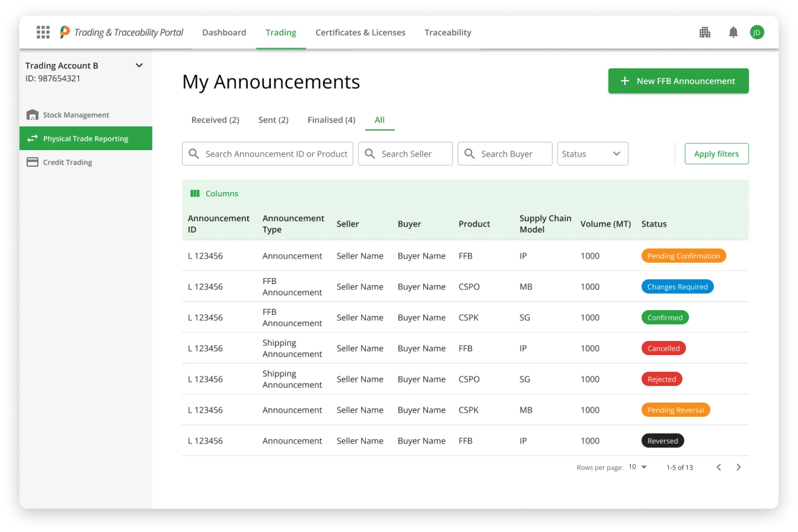Change rows per page dropdown
Image resolution: width=798 pixels, height=532 pixels.
click(x=637, y=467)
